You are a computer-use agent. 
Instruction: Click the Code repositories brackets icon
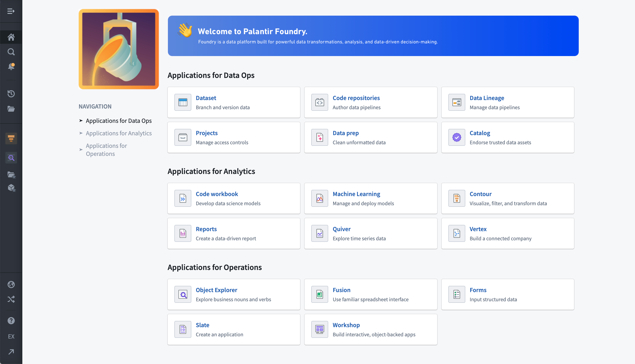[x=320, y=102]
